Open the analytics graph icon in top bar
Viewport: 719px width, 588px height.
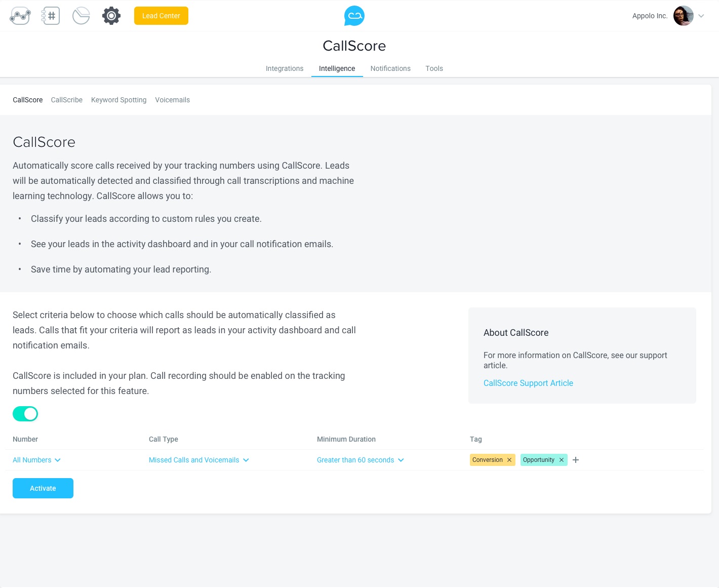click(20, 16)
